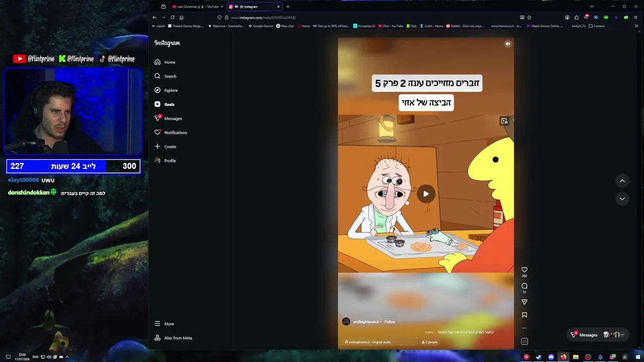Open Instagram Notifications in the sidebar
Image resolution: width=644 pixels, height=362 pixels.
(x=171, y=133)
